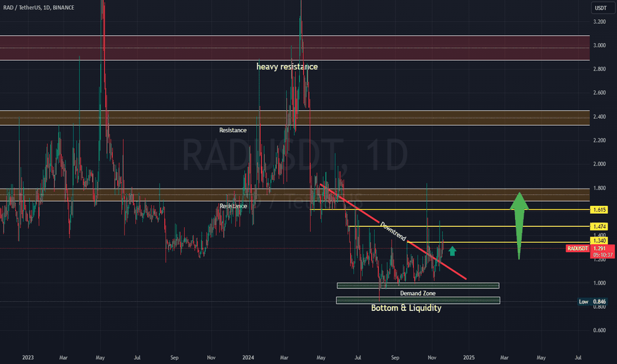Click the yellow 1.340 price tag
617x364 pixels.
599,240
